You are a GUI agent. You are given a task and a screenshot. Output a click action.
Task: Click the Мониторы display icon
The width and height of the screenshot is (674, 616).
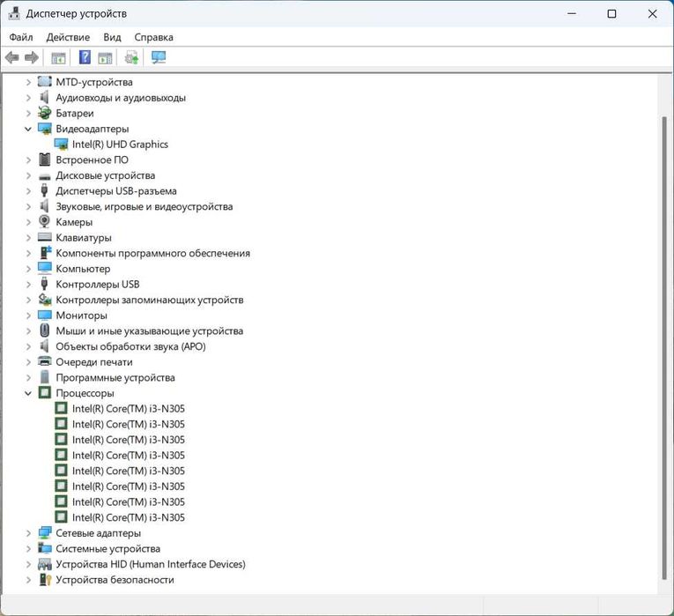tap(44, 315)
